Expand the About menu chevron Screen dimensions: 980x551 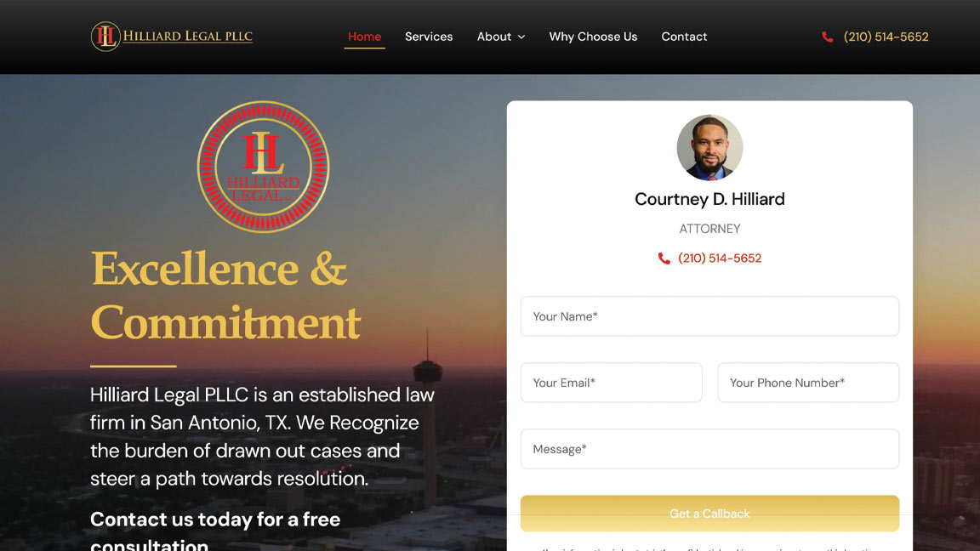(x=521, y=37)
